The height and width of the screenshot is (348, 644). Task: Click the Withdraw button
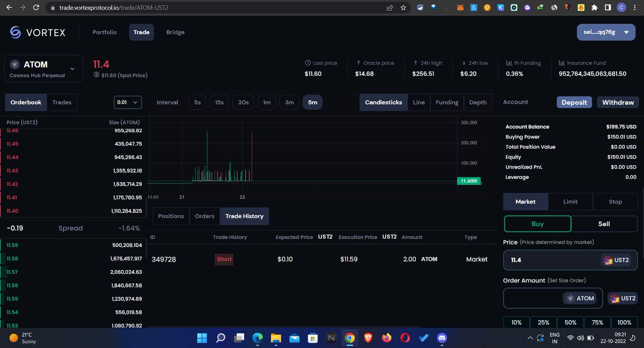click(x=618, y=102)
